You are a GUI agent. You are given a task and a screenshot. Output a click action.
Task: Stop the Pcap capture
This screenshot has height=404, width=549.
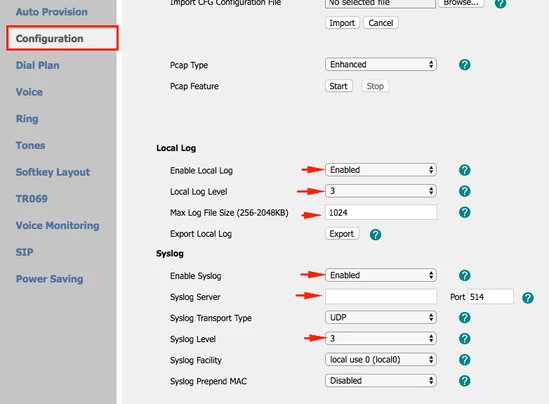tap(375, 86)
